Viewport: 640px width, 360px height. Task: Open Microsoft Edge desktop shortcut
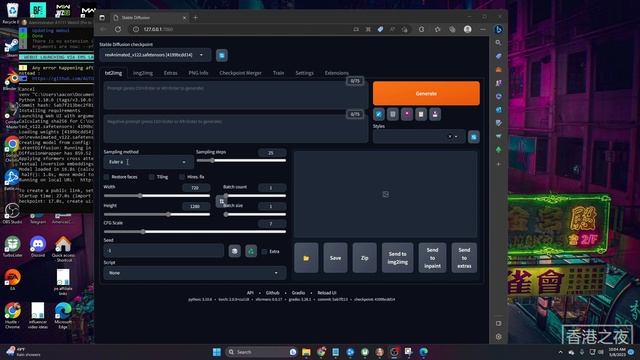pyautogui.click(x=63, y=316)
